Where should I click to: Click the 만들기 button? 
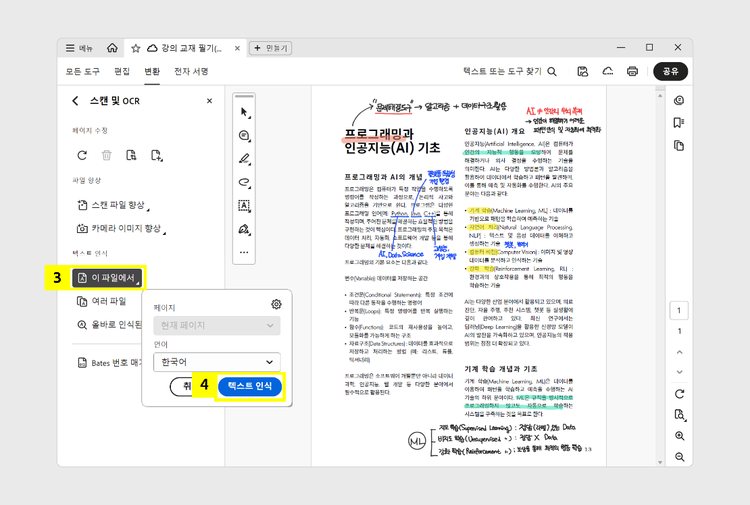coord(270,48)
